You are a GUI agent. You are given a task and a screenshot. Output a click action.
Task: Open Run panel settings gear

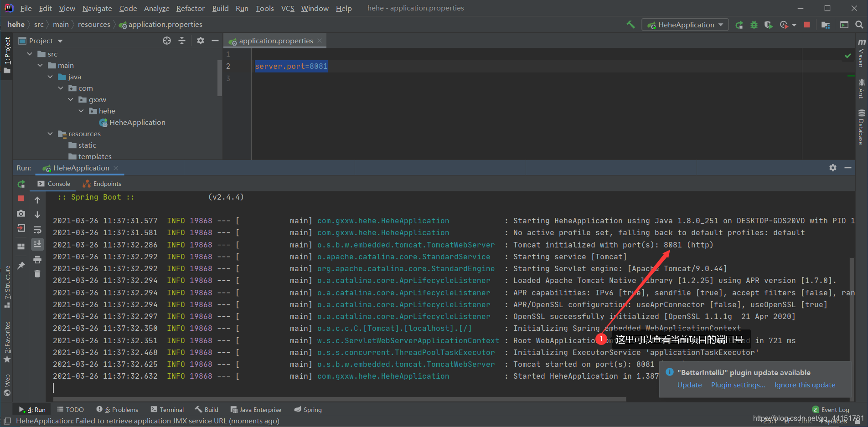(x=833, y=168)
